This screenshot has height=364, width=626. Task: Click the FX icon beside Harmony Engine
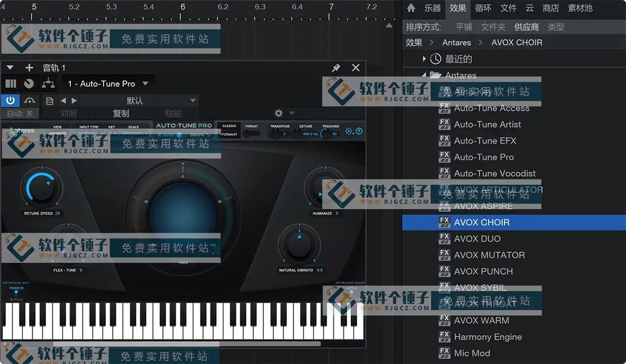444,337
